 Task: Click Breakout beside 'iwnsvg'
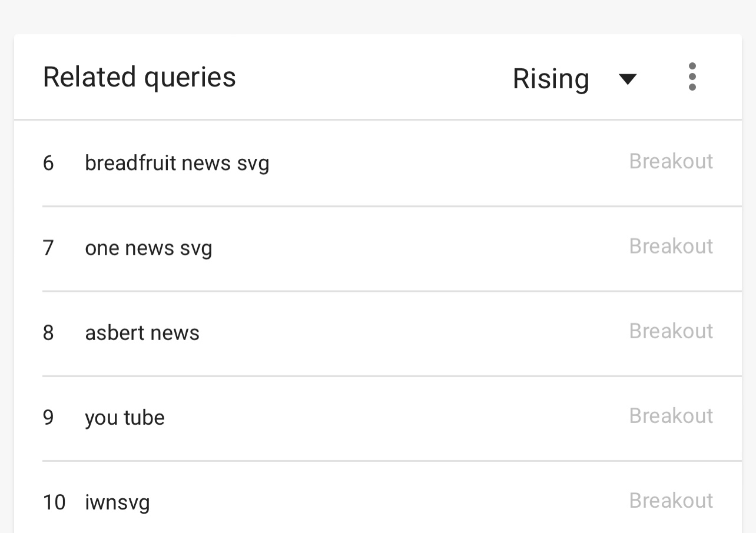point(671,501)
